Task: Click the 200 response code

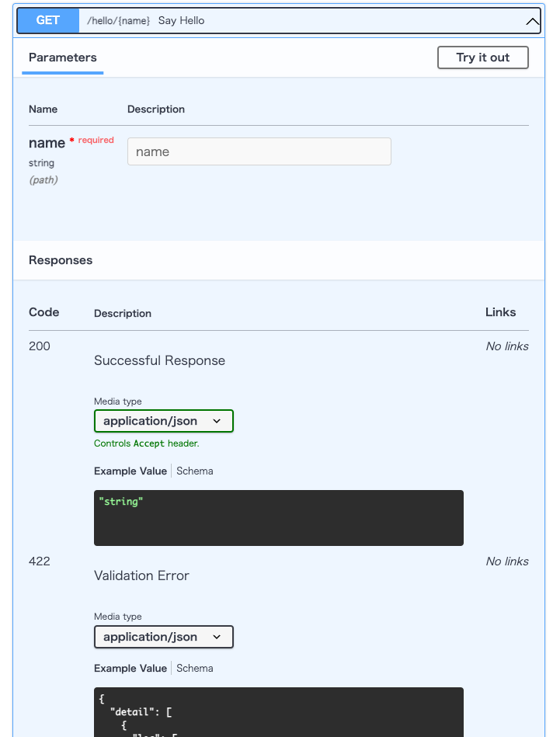Action: pyautogui.click(x=40, y=346)
